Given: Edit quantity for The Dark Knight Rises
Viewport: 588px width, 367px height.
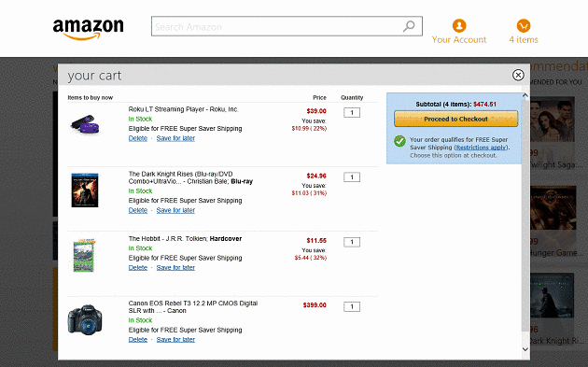Looking at the screenshot, I should click(x=352, y=177).
